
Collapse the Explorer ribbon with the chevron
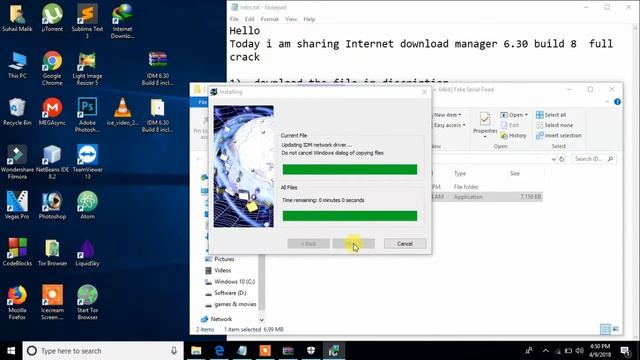pos(607,102)
